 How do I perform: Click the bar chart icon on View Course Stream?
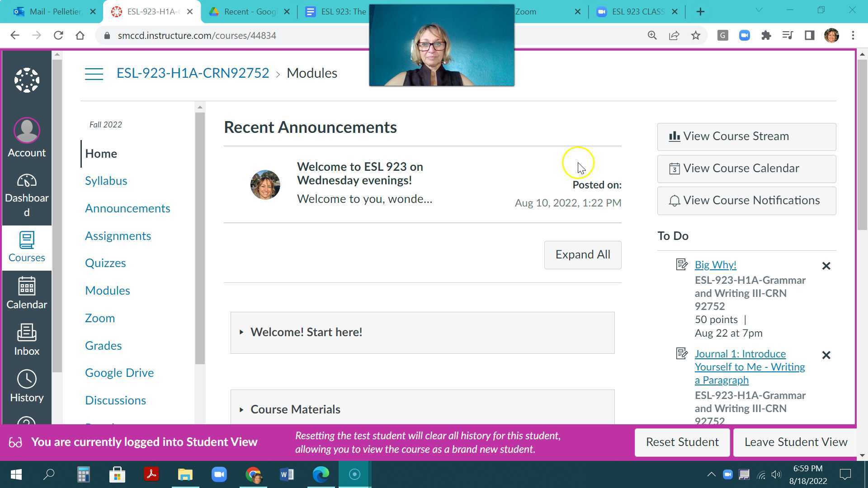(675, 136)
